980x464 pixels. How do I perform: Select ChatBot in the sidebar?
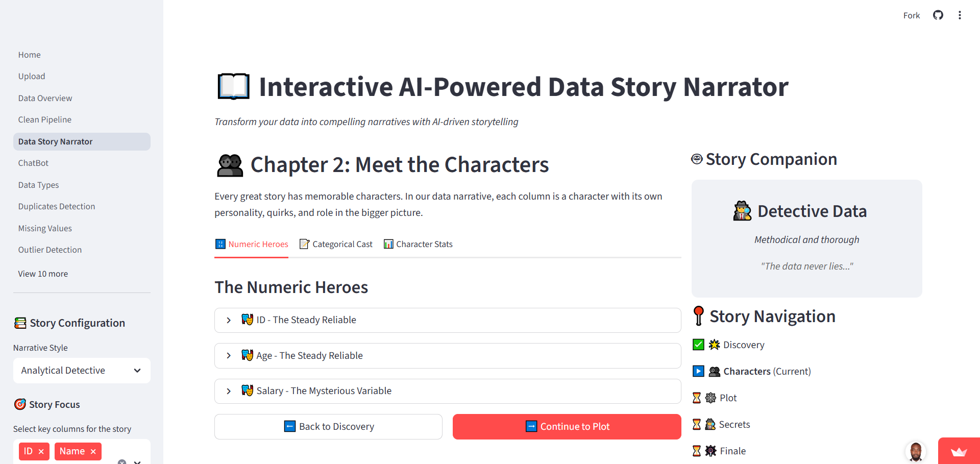(33, 163)
